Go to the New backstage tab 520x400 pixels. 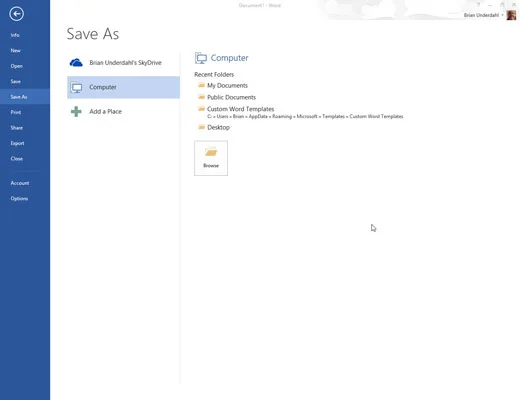click(x=15, y=51)
